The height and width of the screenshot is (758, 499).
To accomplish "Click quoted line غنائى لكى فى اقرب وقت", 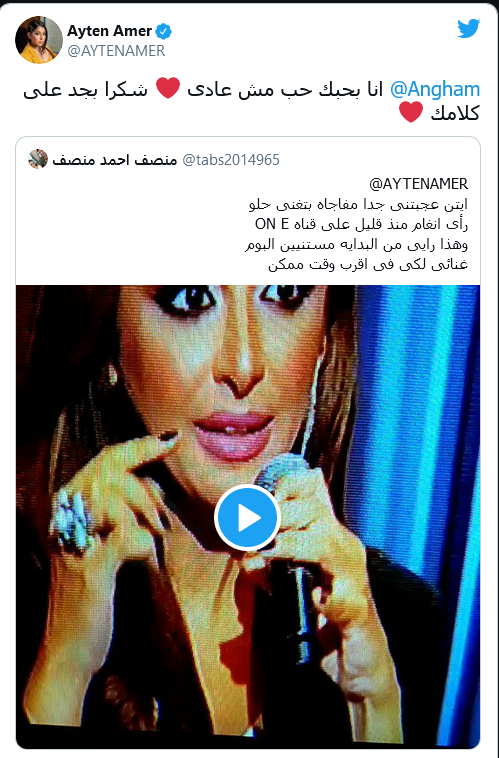I will click(x=368, y=264).
